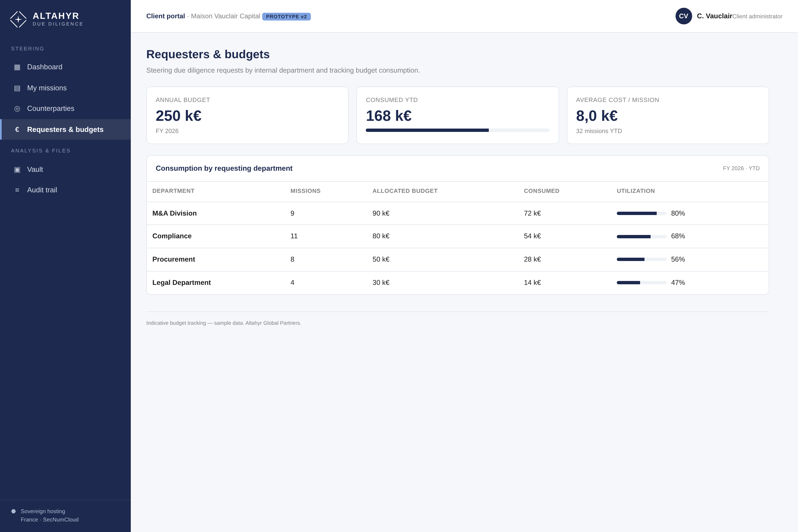Click the Counterparties target icon
Viewport: 798px width, 532px height.
pos(17,109)
